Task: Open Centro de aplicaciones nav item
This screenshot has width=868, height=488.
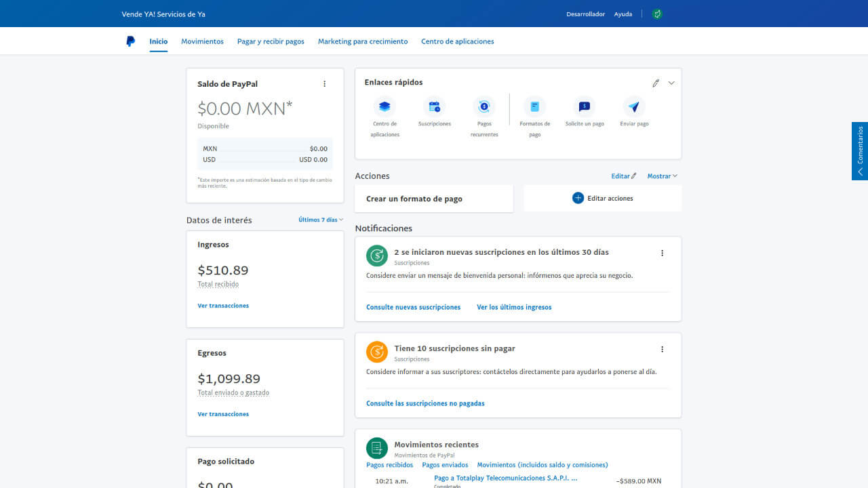Action: coord(458,41)
